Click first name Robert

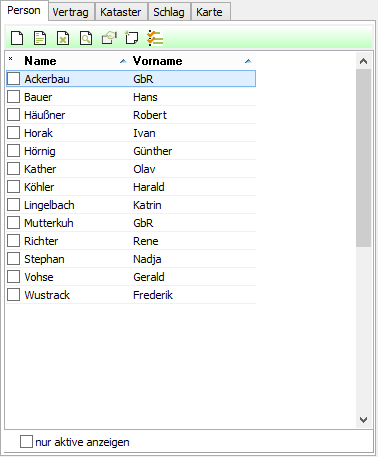coord(150,115)
